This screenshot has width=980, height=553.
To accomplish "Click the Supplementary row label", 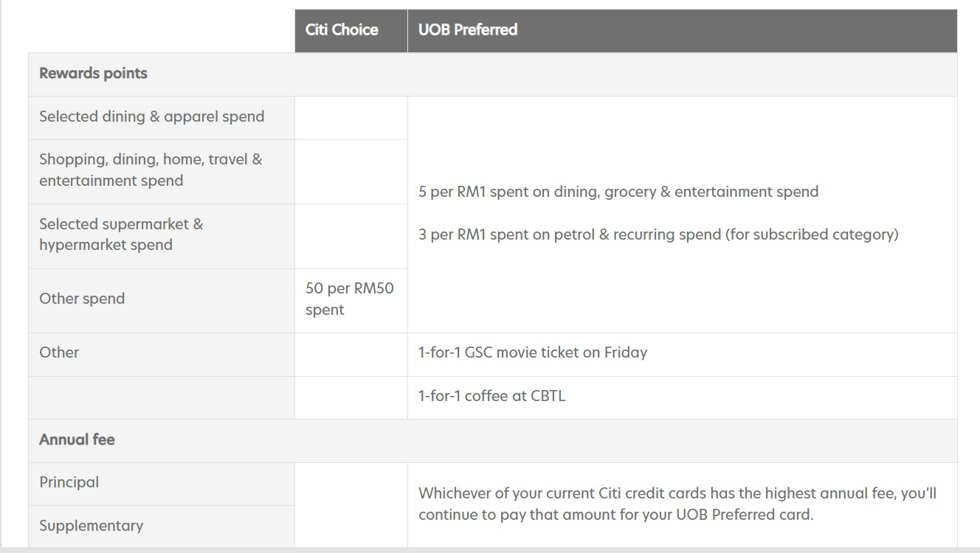I will (x=91, y=526).
